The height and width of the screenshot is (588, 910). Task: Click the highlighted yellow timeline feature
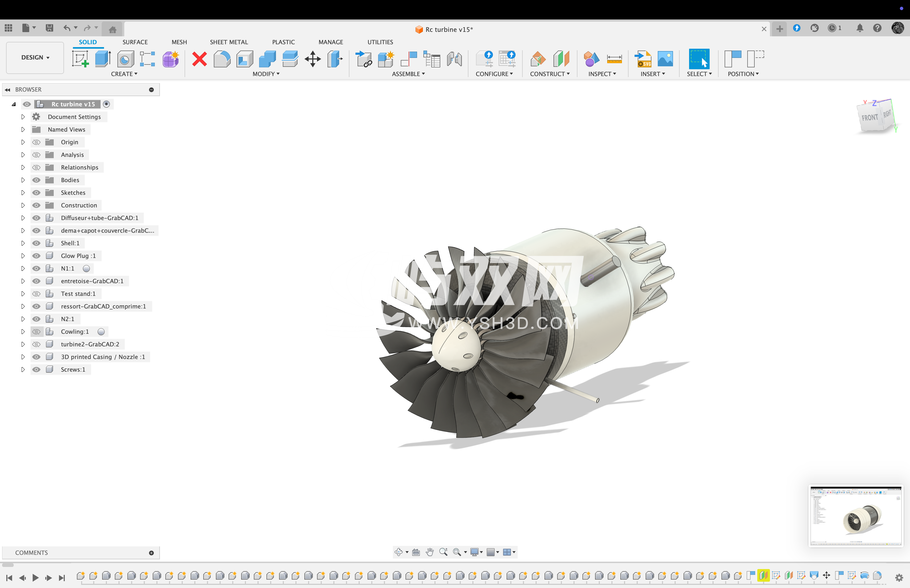pos(763,575)
